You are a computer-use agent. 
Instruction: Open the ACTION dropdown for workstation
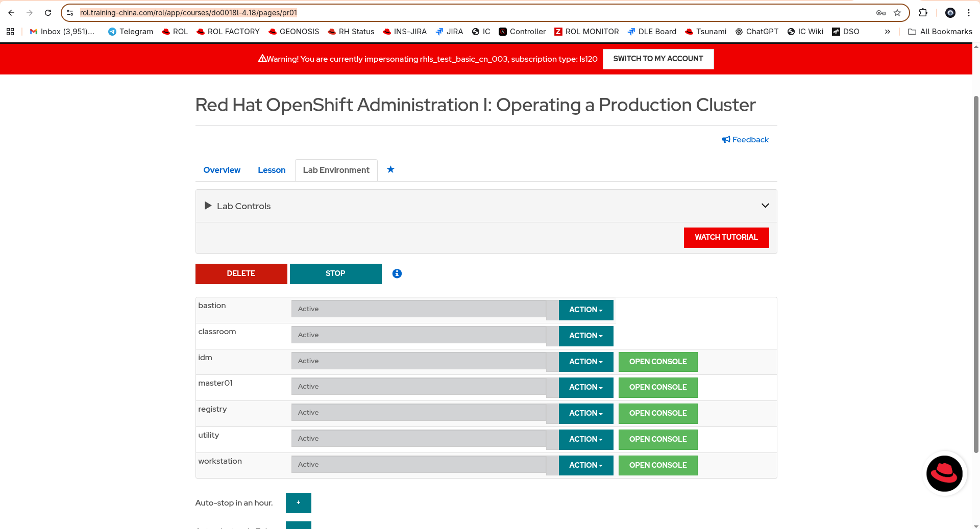pyautogui.click(x=585, y=465)
